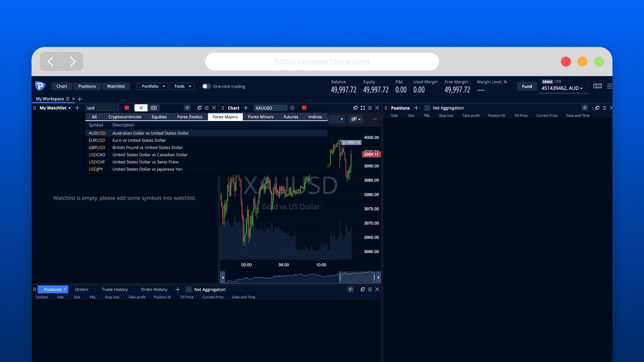This screenshot has width=644, height=362.
Task: Select watchlist list view icon
Action: (141, 108)
